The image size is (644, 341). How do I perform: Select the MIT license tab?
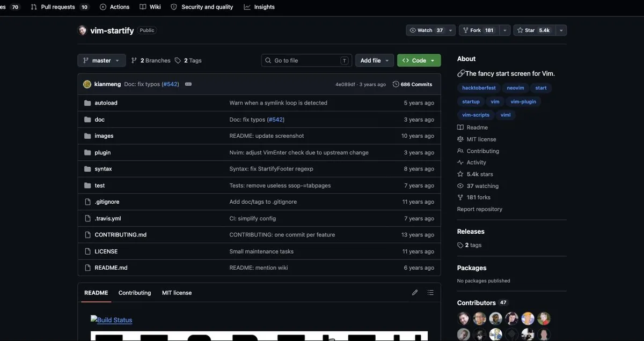click(x=177, y=293)
